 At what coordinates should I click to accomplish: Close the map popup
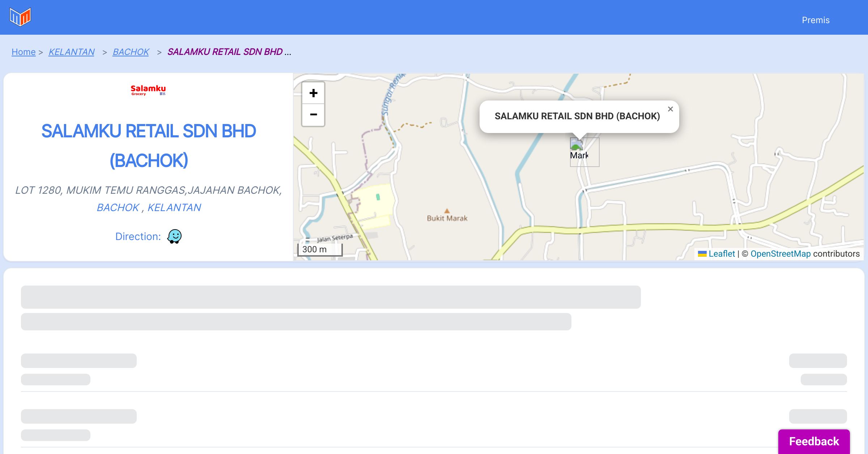tap(670, 109)
